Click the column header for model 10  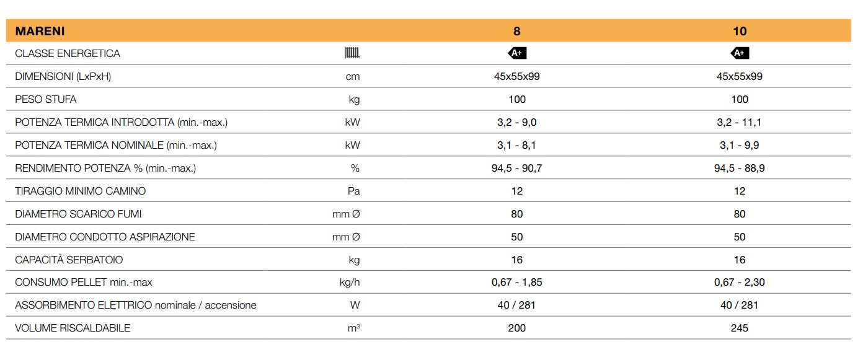pos(740,31)
